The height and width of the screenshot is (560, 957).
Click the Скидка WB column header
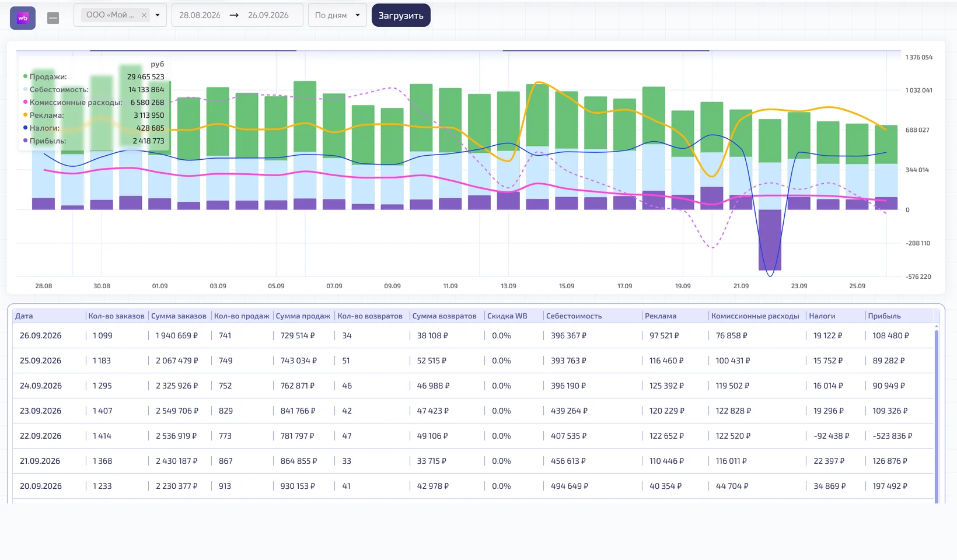point(507,316)
